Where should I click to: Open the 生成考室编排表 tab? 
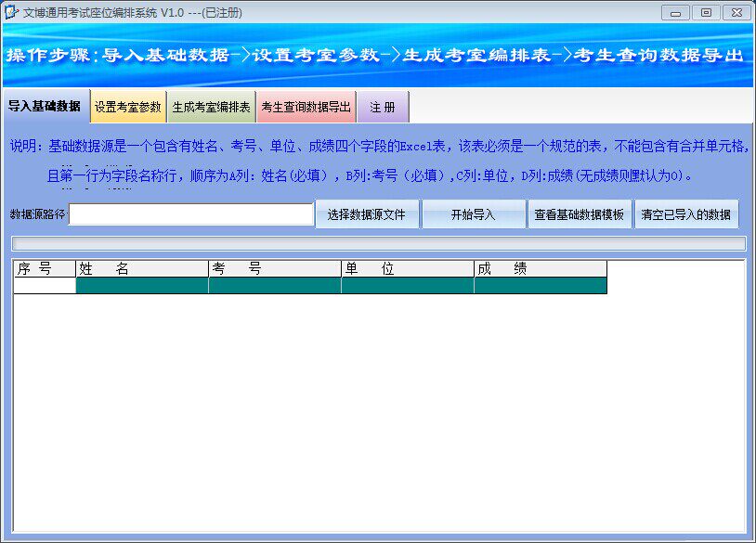211,107
